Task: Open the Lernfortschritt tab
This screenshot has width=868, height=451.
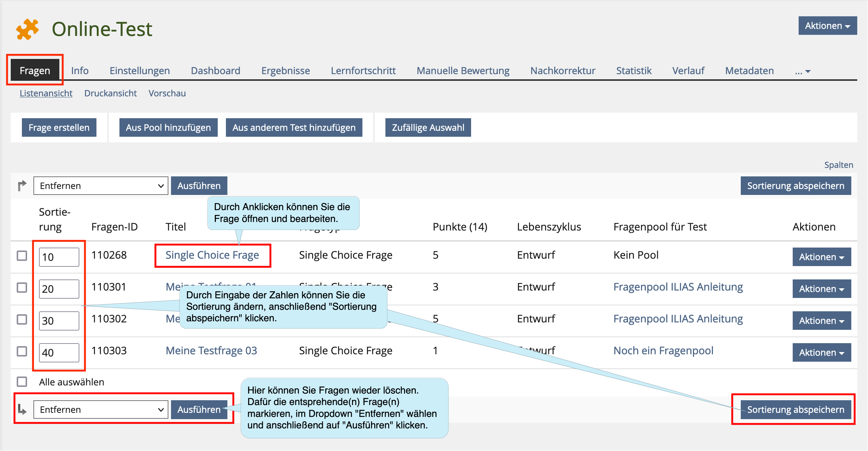Action: coord(363,70)
